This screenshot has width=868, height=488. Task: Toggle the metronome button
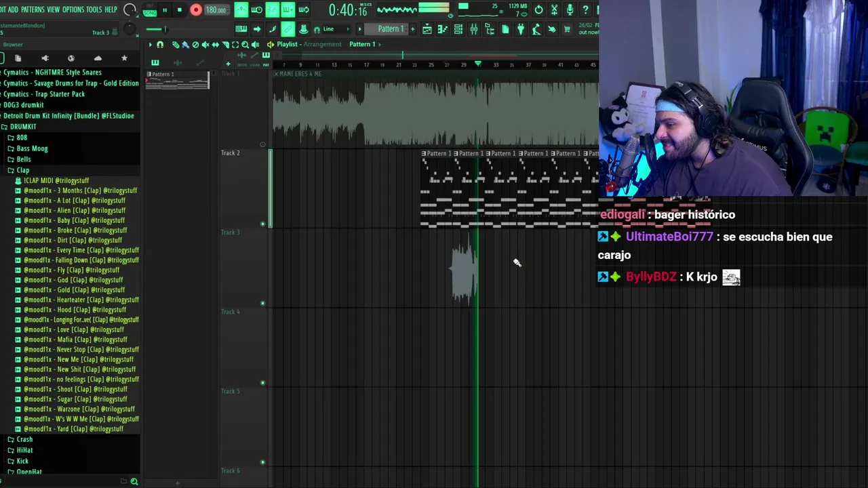[241, 9]
